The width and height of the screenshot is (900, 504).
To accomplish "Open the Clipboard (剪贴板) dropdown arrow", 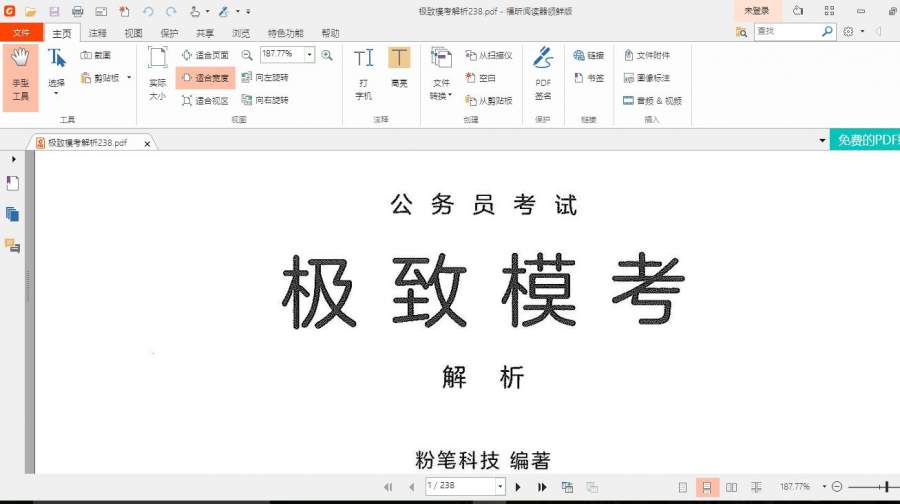I will click(x=129, y=77).
